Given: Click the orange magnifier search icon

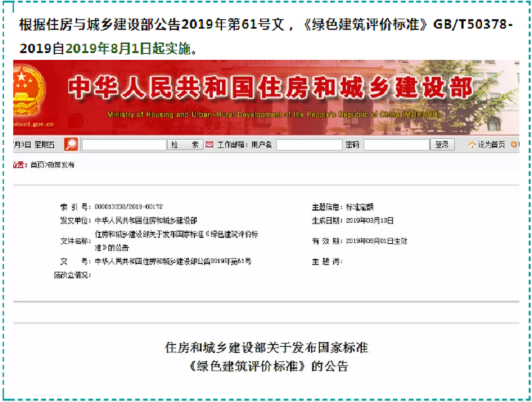Looking at the screenshot, I should (x=71, y=144).
